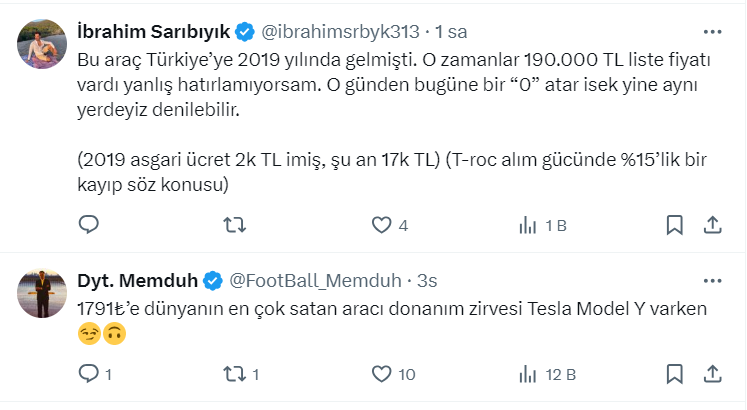Viewport: 747px width, 410px height.
Task: Like İbrahim Sarıbıyık's tweet with 4 likes
Action: pos(380,226)
